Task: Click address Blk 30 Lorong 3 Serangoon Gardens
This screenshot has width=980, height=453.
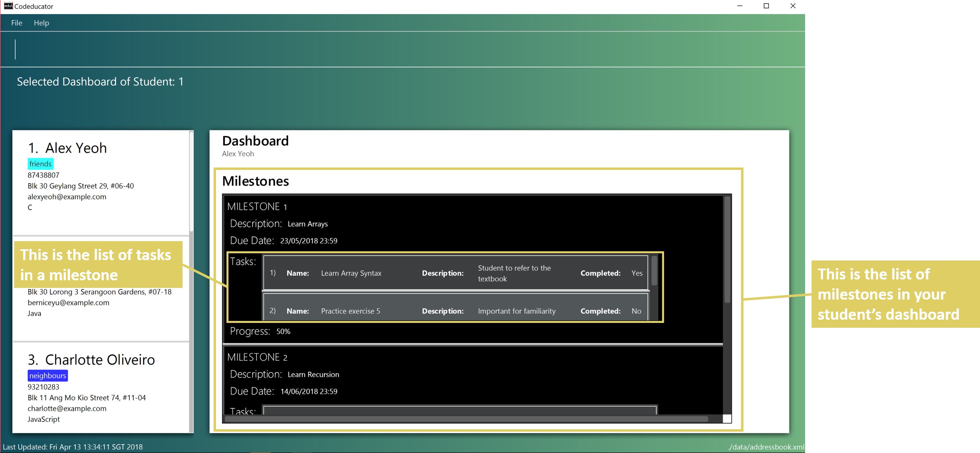Action: point(100,292)
